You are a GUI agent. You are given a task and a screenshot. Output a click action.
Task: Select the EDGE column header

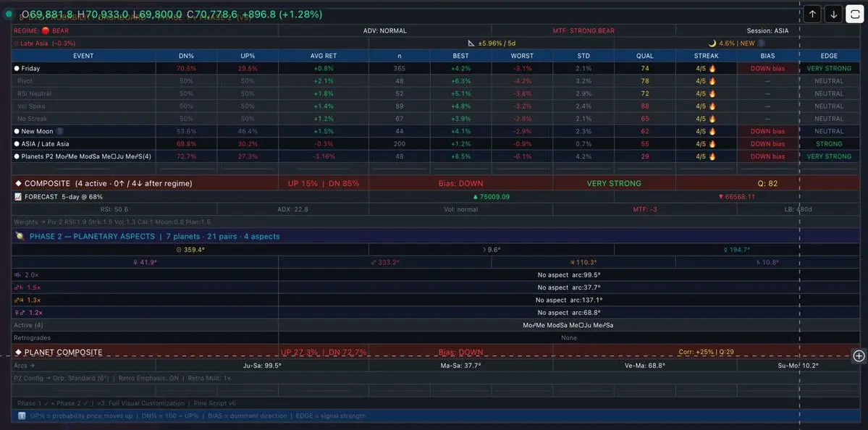[x=829, y=56]
